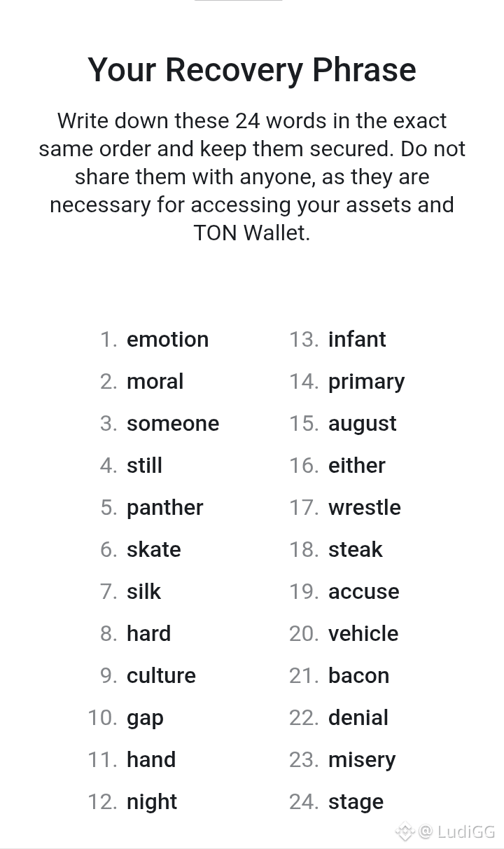504x849 pixels.
Task: Click the instruction paragraph mentioning TON Wallet
Action: (252, 177)
